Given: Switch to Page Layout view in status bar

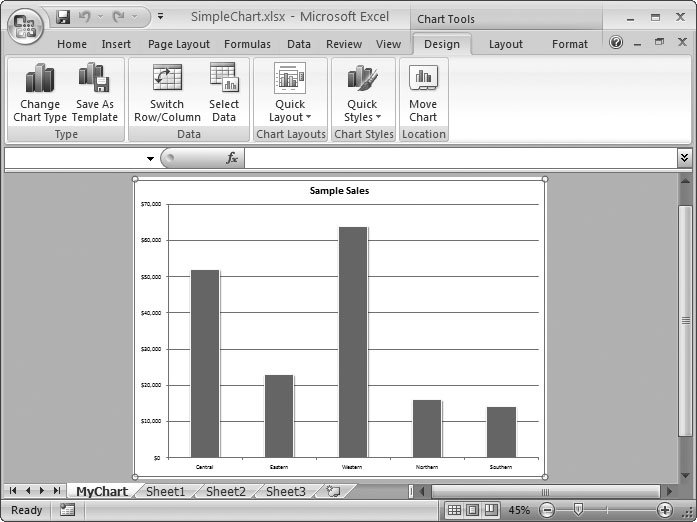Looking at the screenshot, I should pyautogui.click(x=473, y=510).
